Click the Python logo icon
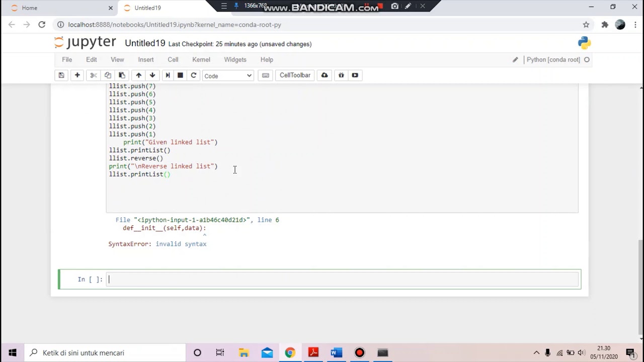The image size is (644, 362). click(x=584, y=43)
